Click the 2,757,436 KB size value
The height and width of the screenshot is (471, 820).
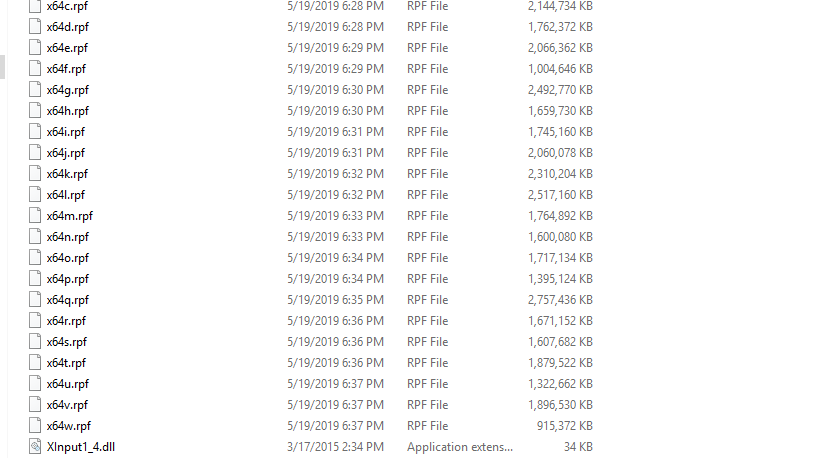pos(560,300)
